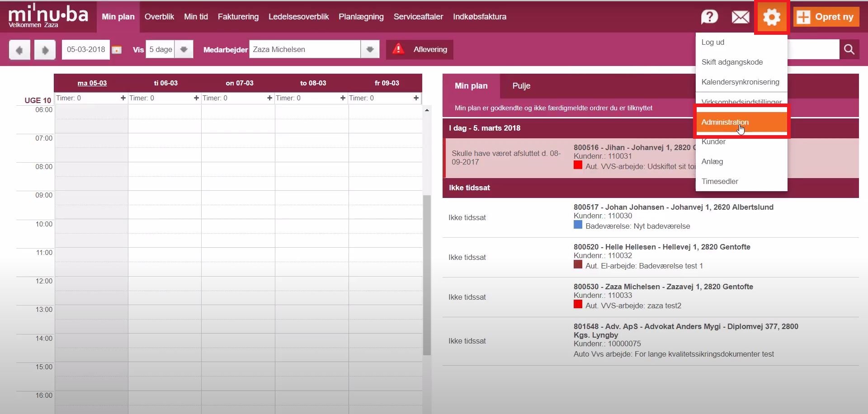Viewport: 868px width, 414px height.
Task: Go to the previous period arrow
Action: coord(19,50)
